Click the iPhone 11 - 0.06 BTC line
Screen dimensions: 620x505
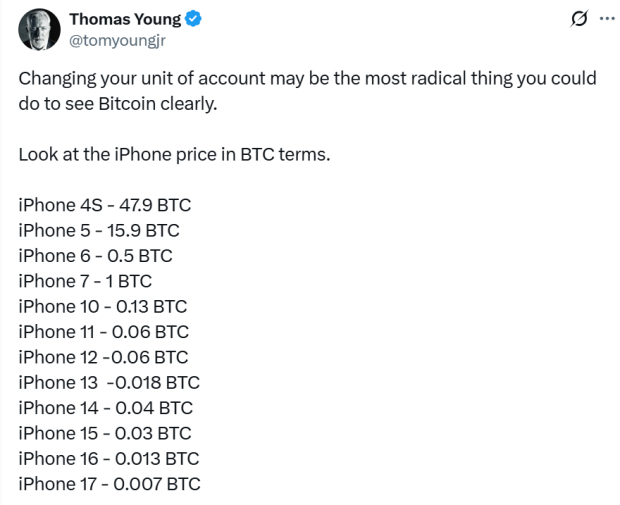tap(103, 332)
